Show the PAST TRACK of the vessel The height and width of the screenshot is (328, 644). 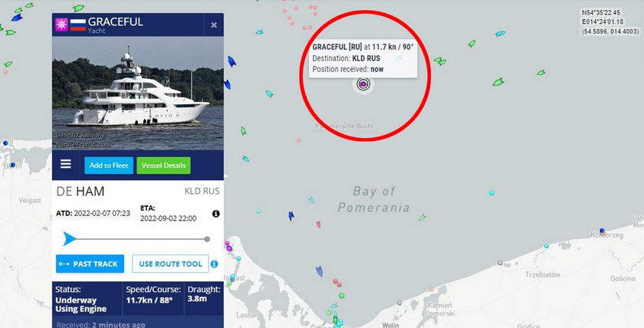click(x=90, y=264)
